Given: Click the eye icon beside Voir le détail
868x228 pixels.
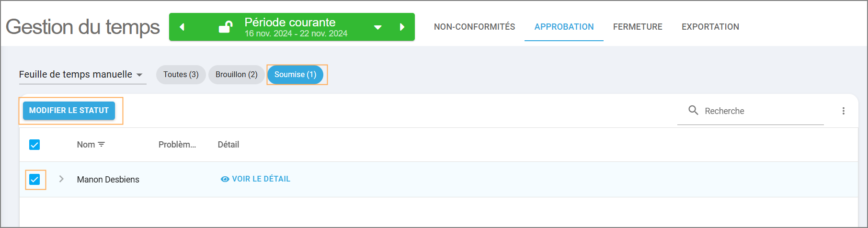Looking at the screenshot, I should coord(225,179).
